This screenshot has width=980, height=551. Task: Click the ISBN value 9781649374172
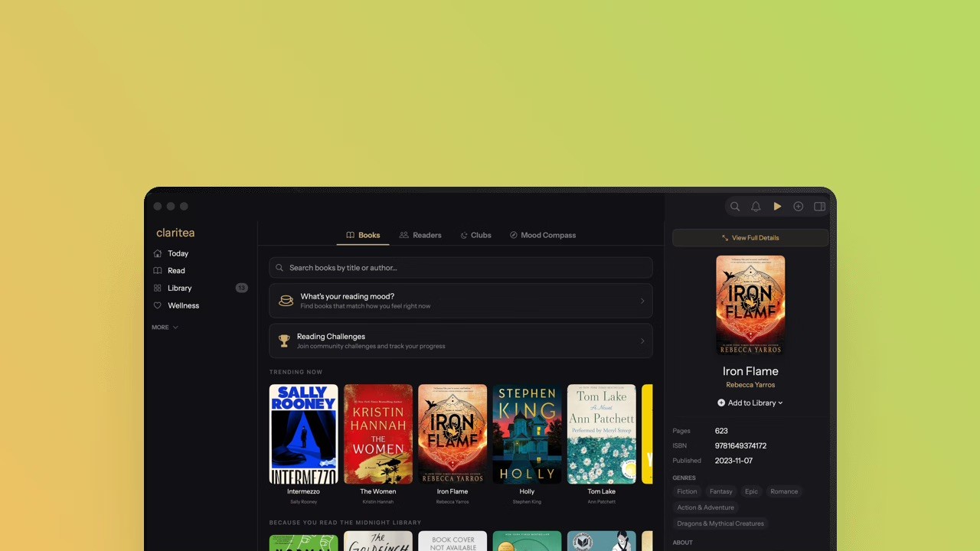pos(740,446)
